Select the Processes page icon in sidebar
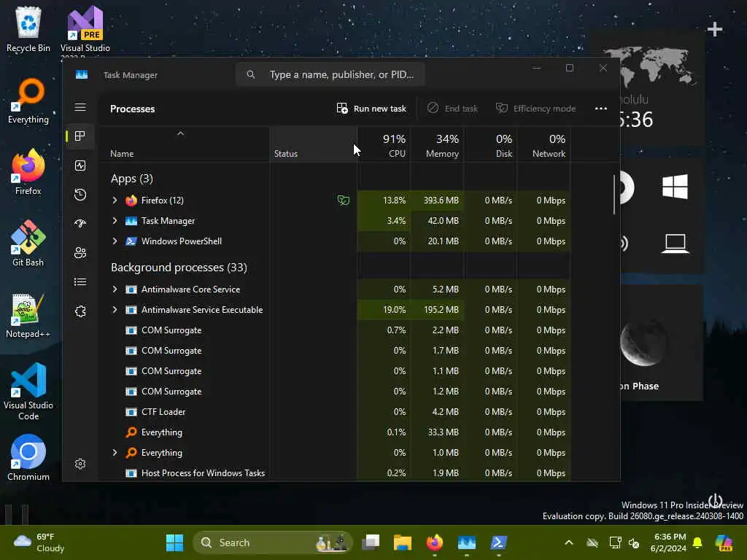Viewport: 747px width, 560px height. [80, 136]
